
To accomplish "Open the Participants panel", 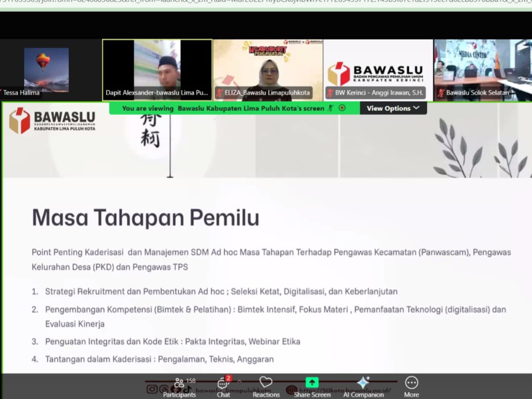I will [179, 387].
